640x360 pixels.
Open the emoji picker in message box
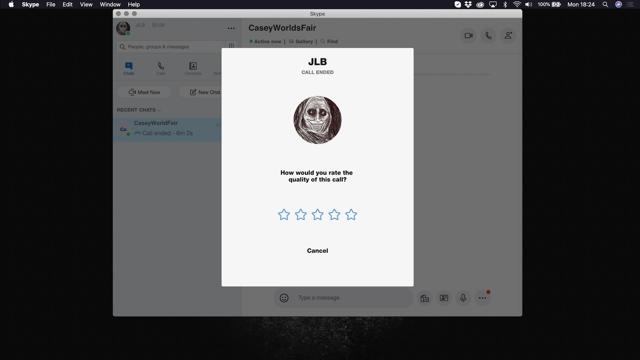pos(284,298)
